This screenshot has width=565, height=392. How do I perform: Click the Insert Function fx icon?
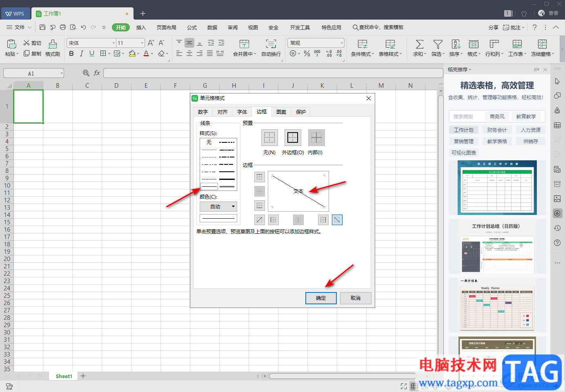(97, 73)
